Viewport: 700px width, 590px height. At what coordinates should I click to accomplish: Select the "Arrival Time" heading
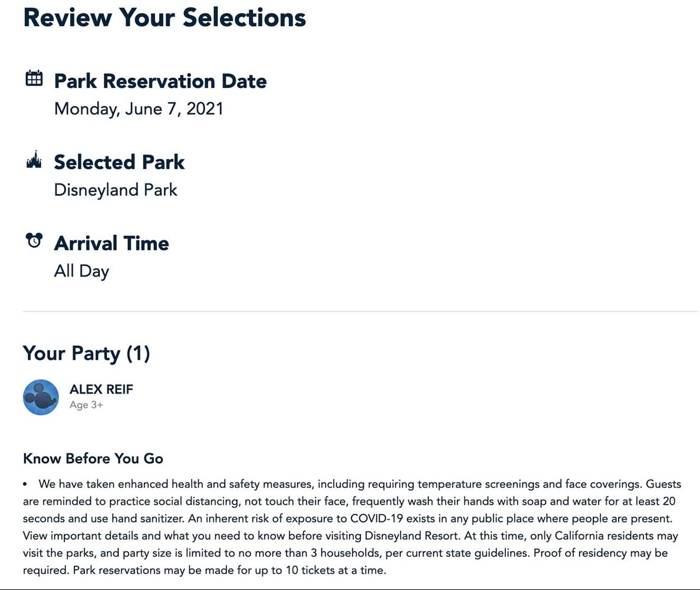click(x=111, y=243)
